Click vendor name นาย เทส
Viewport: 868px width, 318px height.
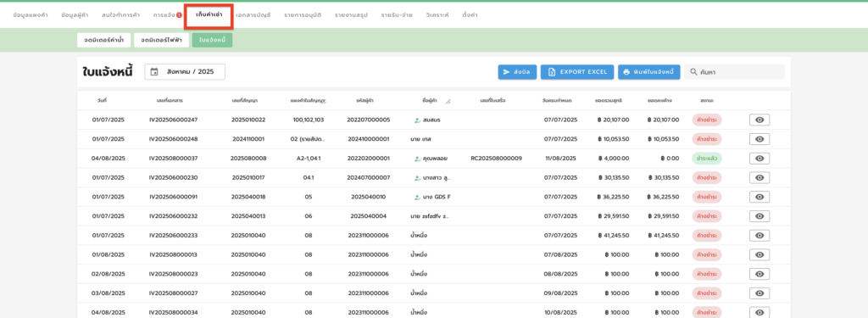(x=420, y=139)
